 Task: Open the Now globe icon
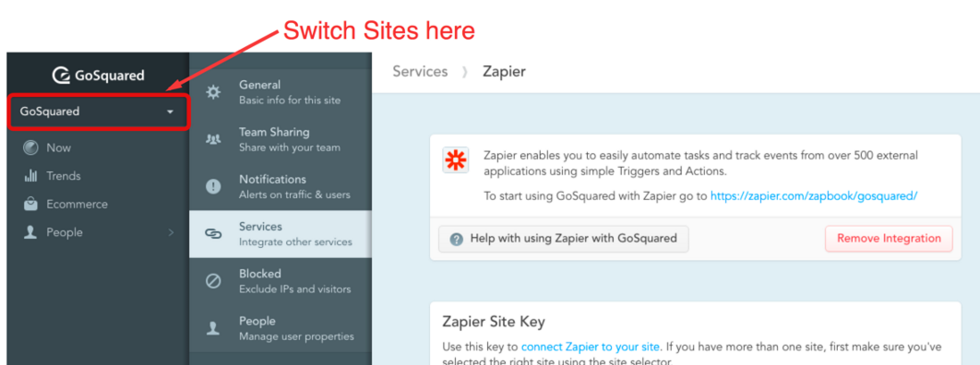pyautogui.click(x=30, y=147)
